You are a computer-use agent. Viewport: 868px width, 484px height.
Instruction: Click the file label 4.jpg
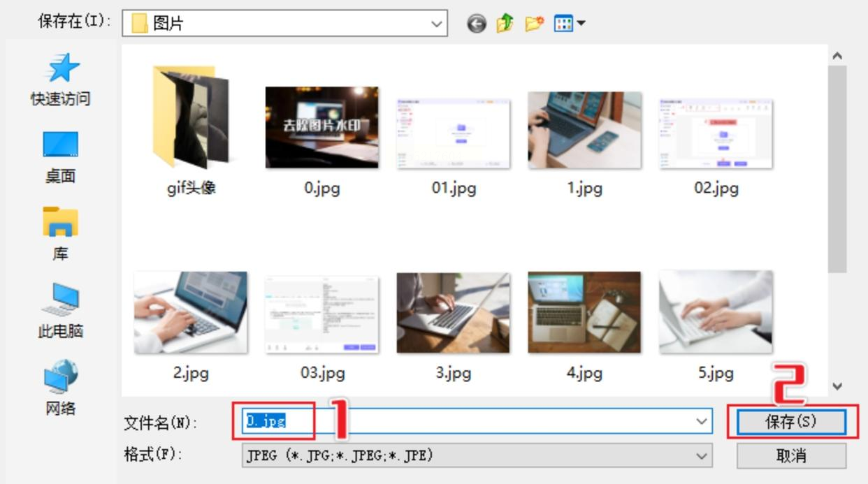(585, 374)
